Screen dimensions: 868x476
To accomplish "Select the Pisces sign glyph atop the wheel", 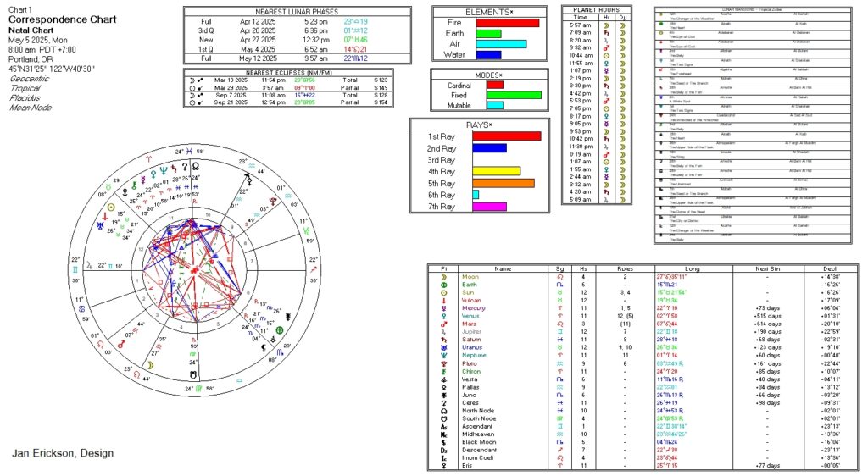I will 190,151.
